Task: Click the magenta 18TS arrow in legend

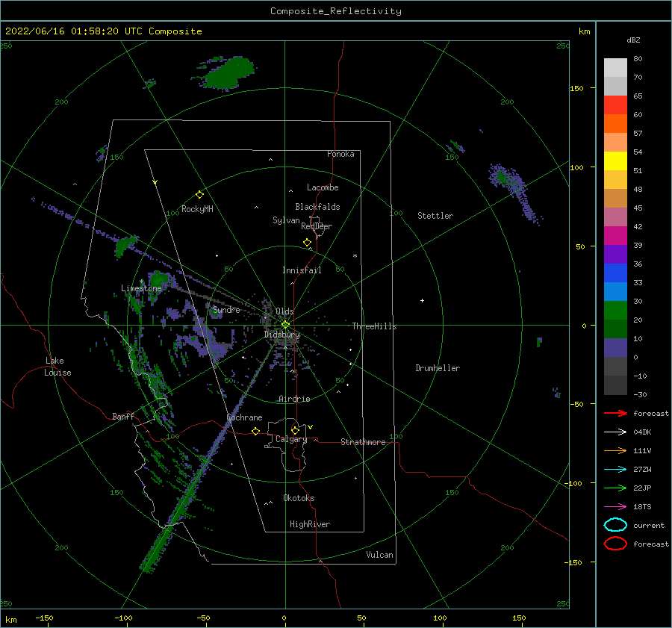Action: [x=615, y=507]
